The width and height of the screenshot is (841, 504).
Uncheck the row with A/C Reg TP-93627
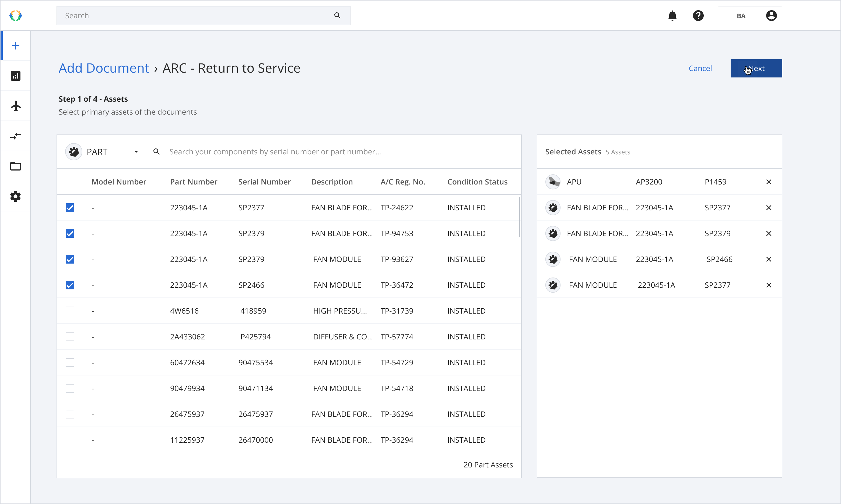(x=70, y=260)
